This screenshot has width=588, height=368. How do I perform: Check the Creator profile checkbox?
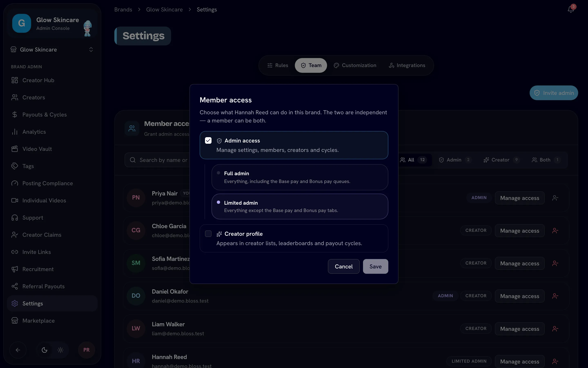point(208,234)
